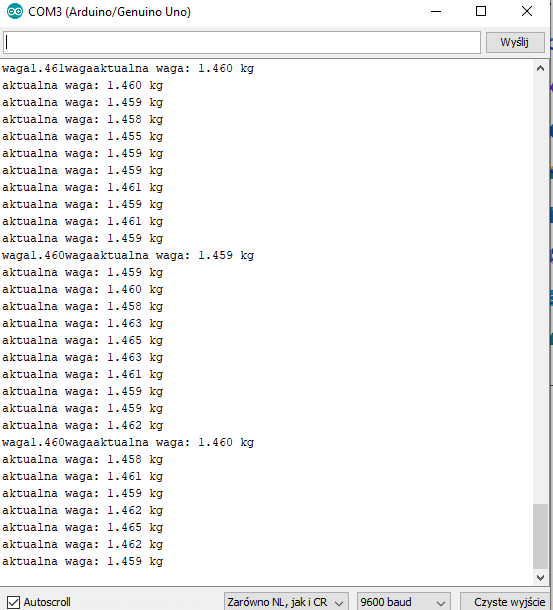The height and width of the screenshot is (610, 553).
Task: Click the first output line starting wagal.461
Action: coord(128,68)
